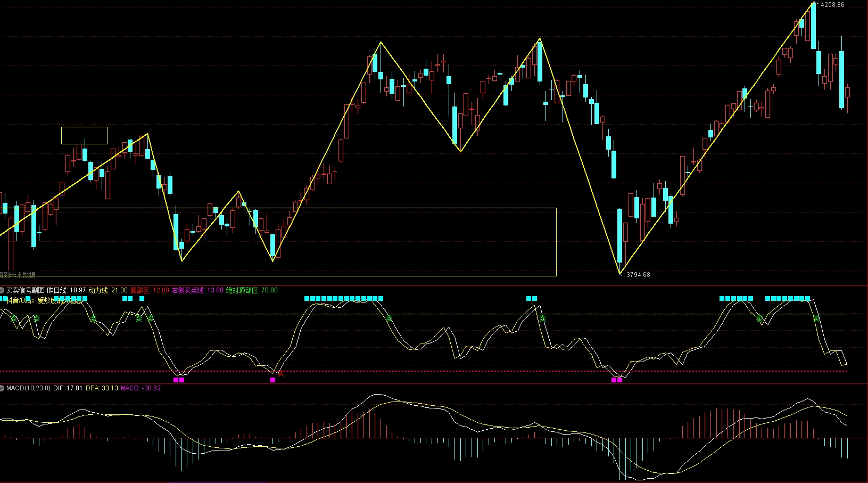Viewport: 868px width, 483px height.
Task: Select the 买卖信号副图 indicator name label
Action: click(x=25, y=290)
